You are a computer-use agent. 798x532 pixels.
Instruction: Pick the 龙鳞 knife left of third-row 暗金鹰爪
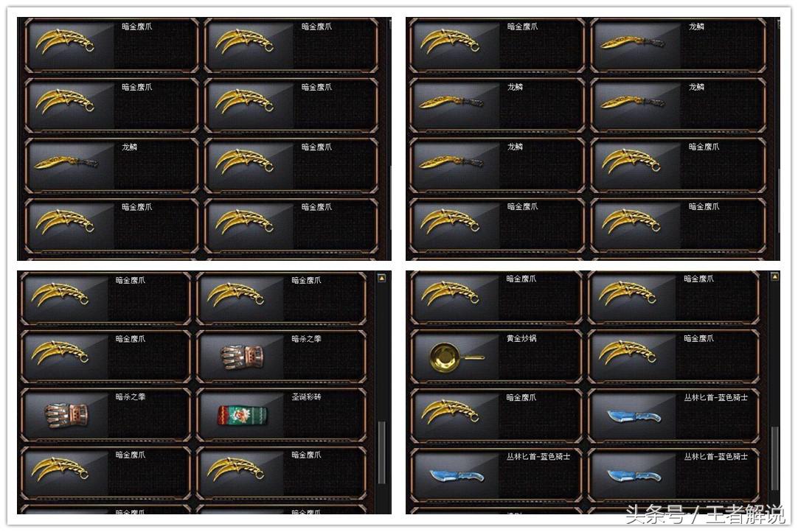tap(451, 163)
